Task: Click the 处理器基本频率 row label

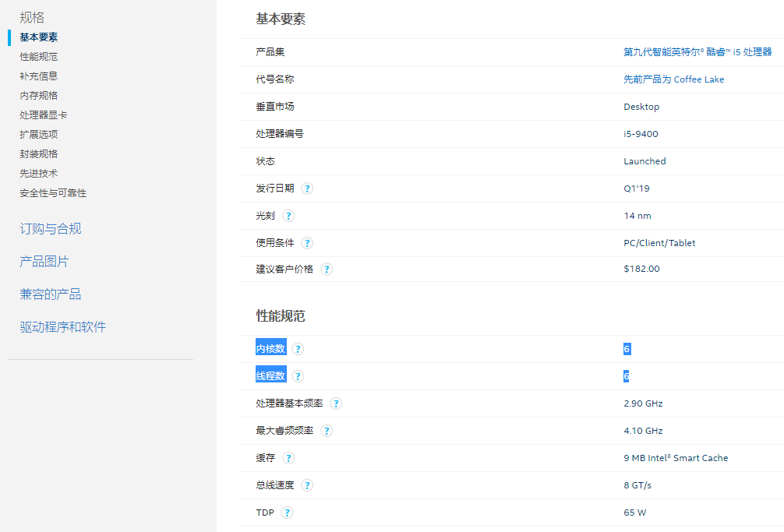Action: pos(289,403)
